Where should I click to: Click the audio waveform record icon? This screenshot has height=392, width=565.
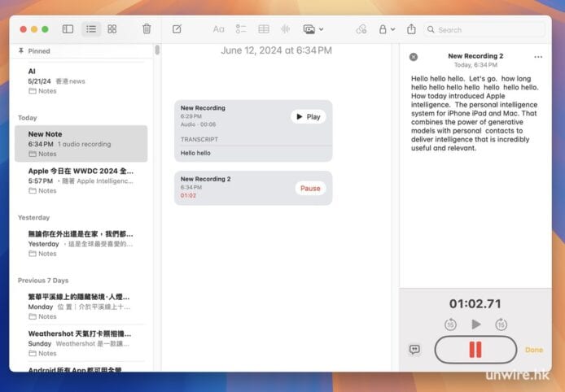pyautogui.click(x=286, y=29)
